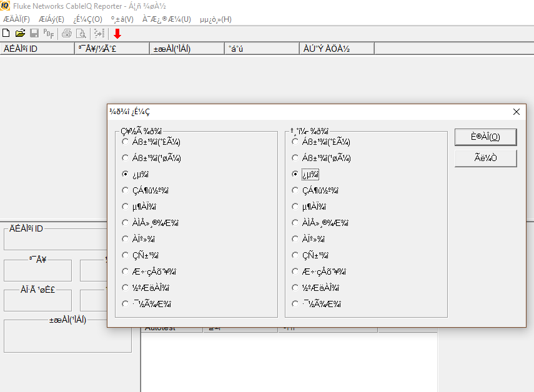
Task: Open the Utilities menu ending in (U)
Action: [167, 19]
